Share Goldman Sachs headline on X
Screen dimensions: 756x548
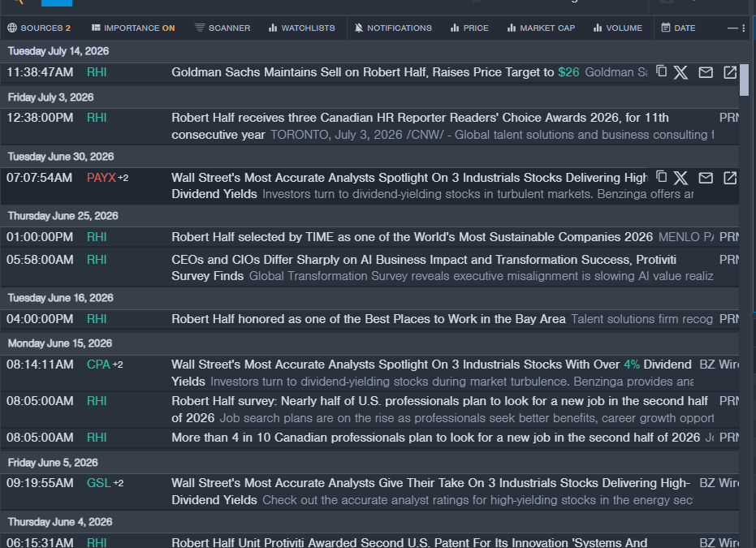[680, 72]
